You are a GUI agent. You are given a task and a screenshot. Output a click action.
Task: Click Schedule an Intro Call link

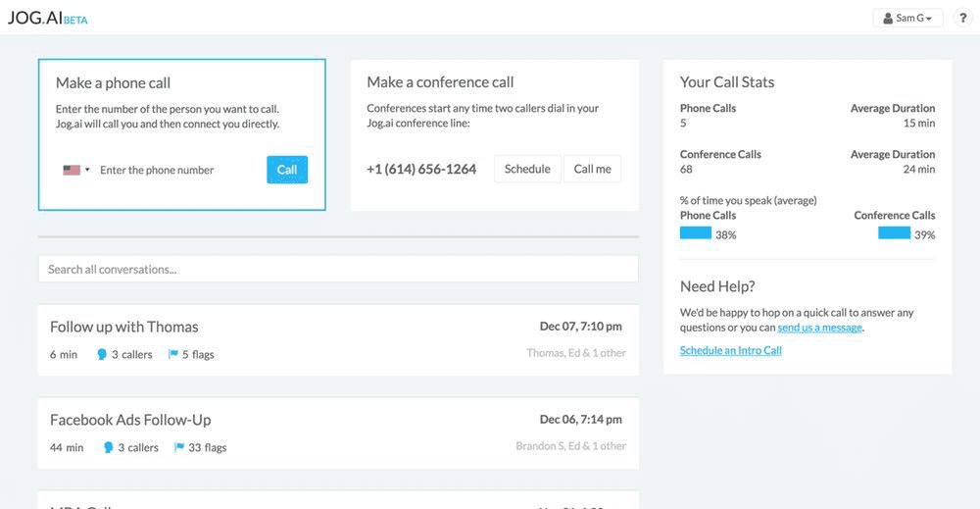point(731,350)
